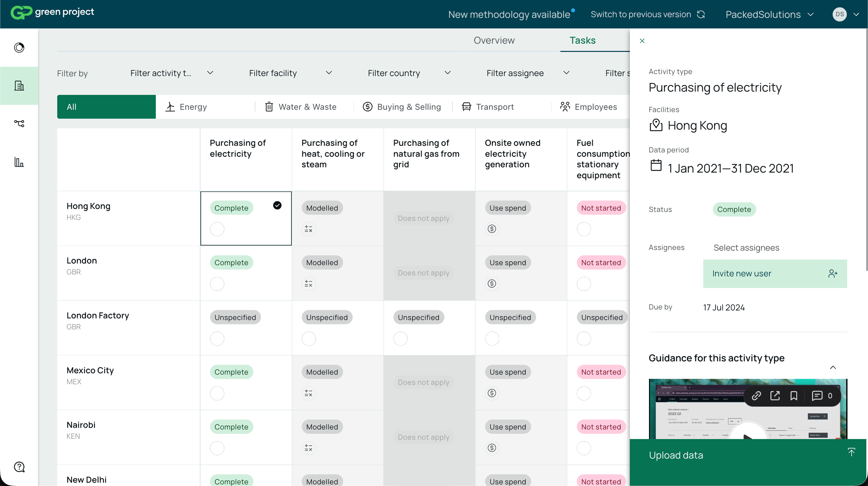Viewport: 868px width, 486px height.
Task: Copy link icon on guidance video
Action: click(756, 396)
